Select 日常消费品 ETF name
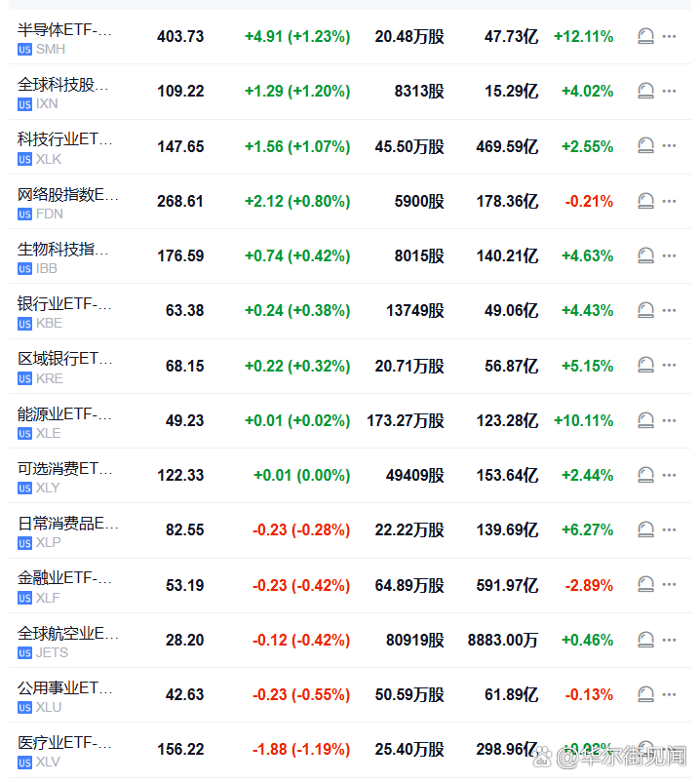Image resolution: width=700 pixels, height=783 pixels. pyautogui.click(x=67, y=524)
